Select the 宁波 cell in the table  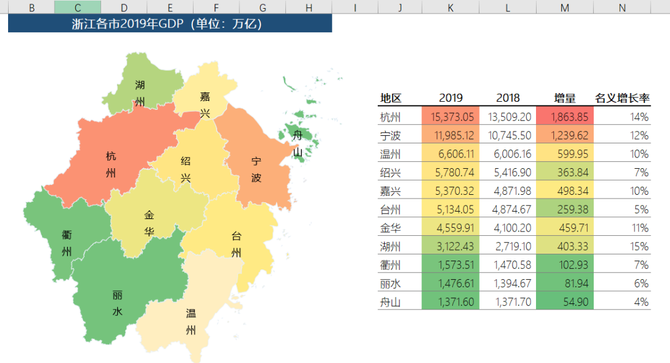click(x=400, y=135)
